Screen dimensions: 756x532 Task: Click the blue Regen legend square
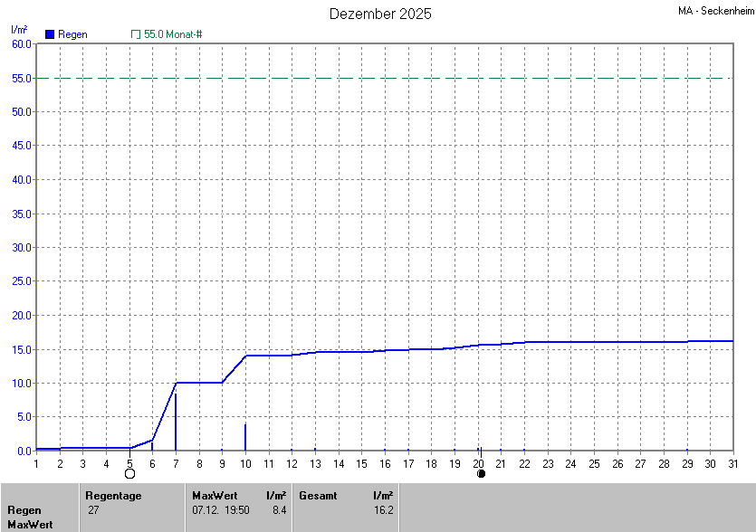click(50, 34)
